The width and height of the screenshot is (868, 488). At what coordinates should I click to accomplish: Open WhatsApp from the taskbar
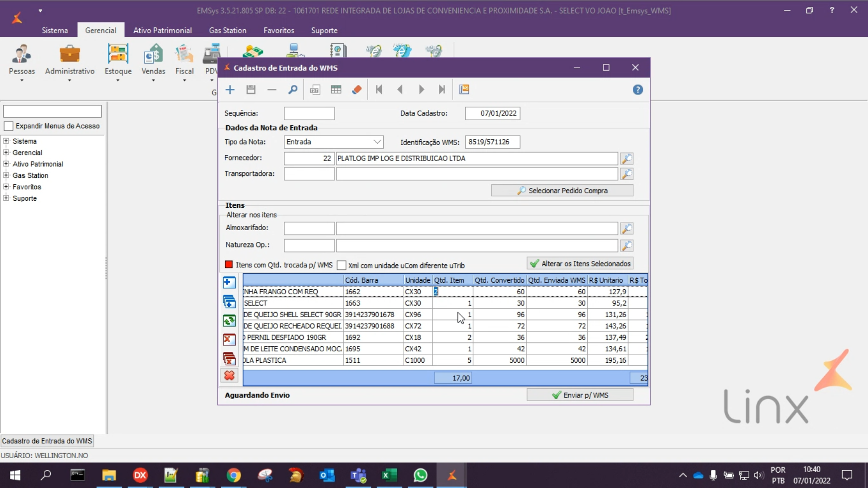[420, 476]
